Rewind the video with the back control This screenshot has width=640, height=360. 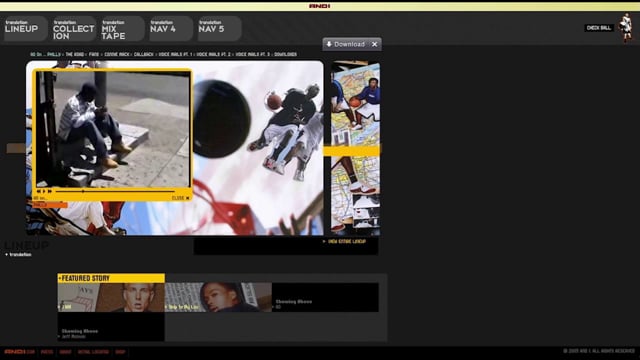pos(39,191)
